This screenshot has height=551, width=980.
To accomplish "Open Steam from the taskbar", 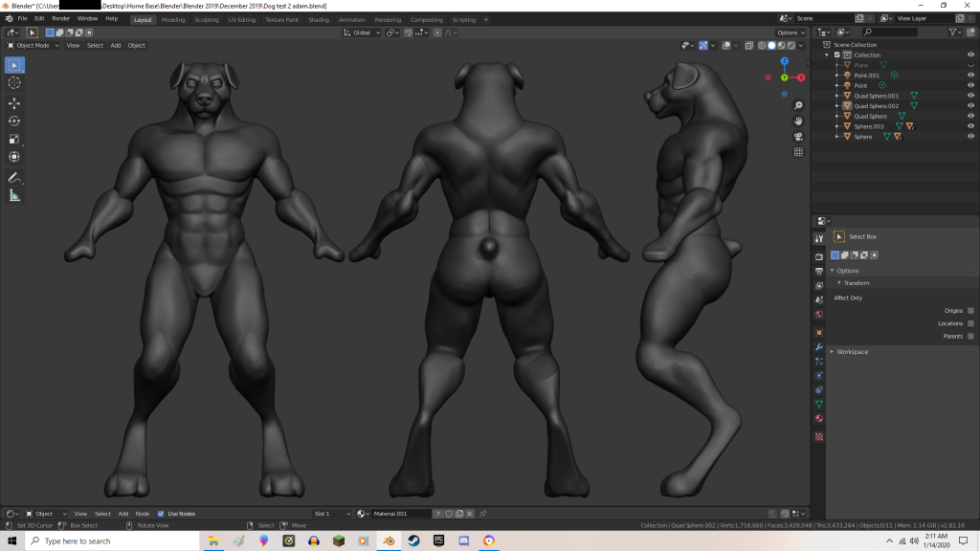I will [413, 541].
